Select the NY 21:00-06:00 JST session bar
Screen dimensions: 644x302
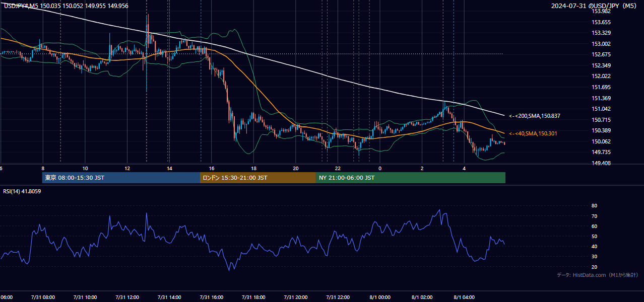coord(411,178)
